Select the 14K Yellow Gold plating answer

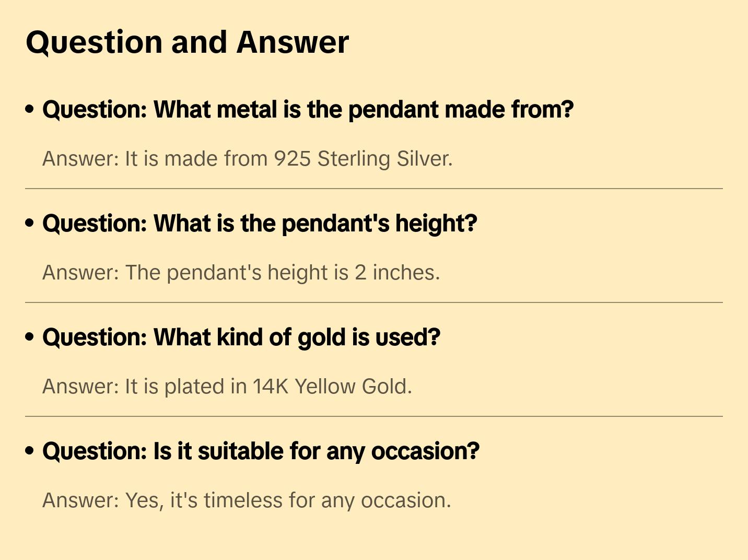click(227, 387)
